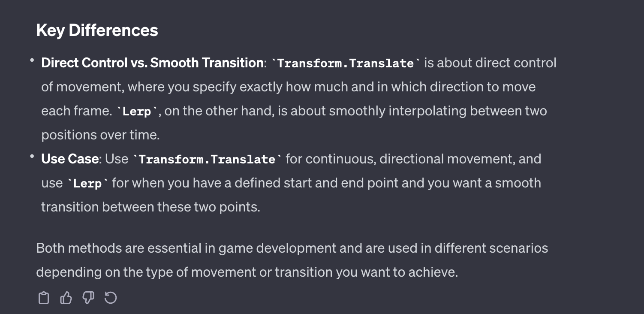This screenshot has width=644, height=314.
Task: Click the line "transition between these two points."
Action: tap(150, 207)
